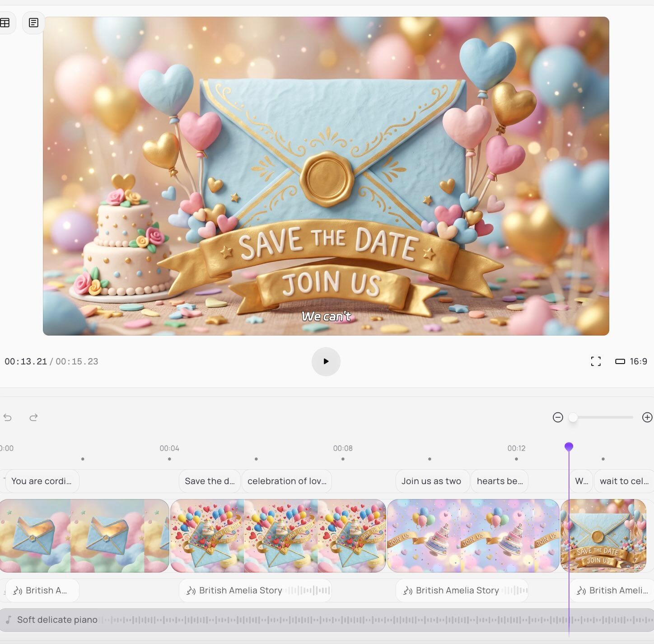Select the 'celebration of lov...' caption clip
Viewport: 654px width, 644px height.
[x=287, y=481]
